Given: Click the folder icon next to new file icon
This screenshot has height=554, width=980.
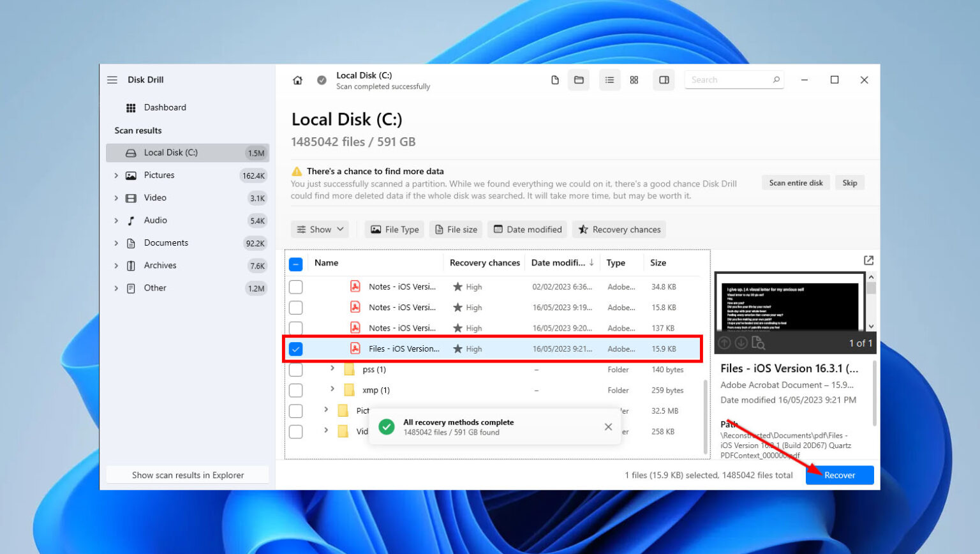Looking at the screenshot, I should coord(579,80).
